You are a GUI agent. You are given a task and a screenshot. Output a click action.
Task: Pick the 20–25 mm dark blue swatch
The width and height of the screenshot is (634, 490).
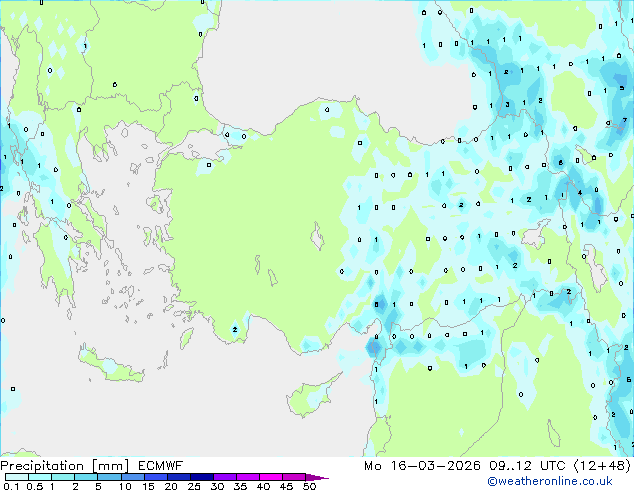tap(178, 477)
